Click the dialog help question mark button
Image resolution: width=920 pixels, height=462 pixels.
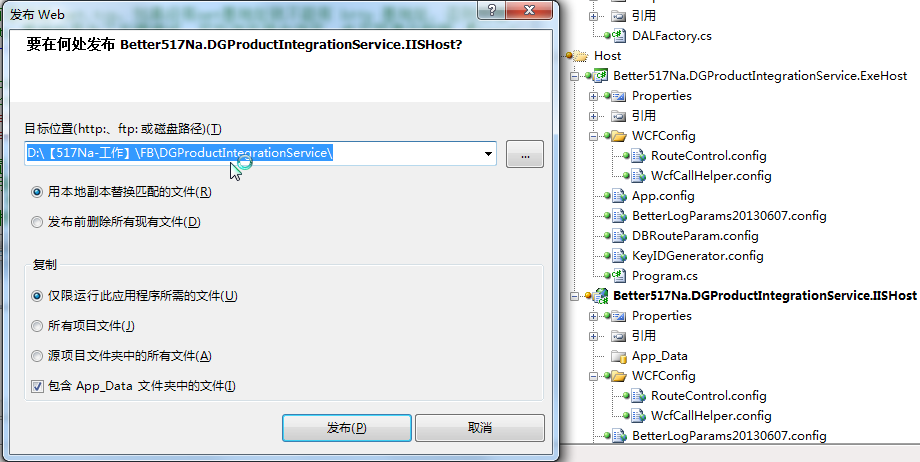click(492, 9)
